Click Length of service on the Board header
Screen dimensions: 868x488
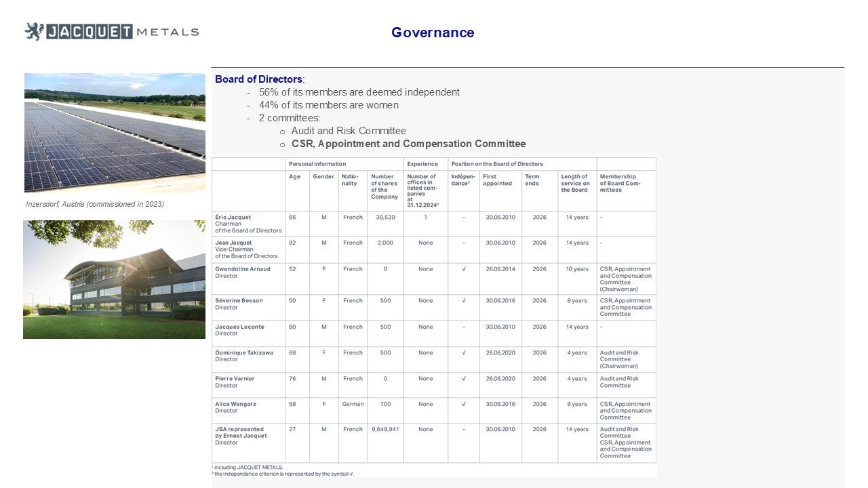pyautogui.click(x=576, y=183)
